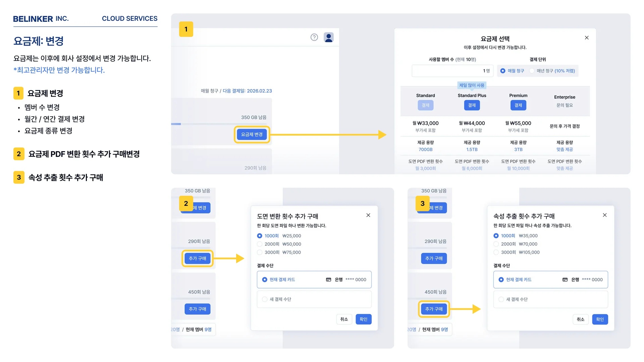
Task: Click the member count input field
Action: point(452,71)
